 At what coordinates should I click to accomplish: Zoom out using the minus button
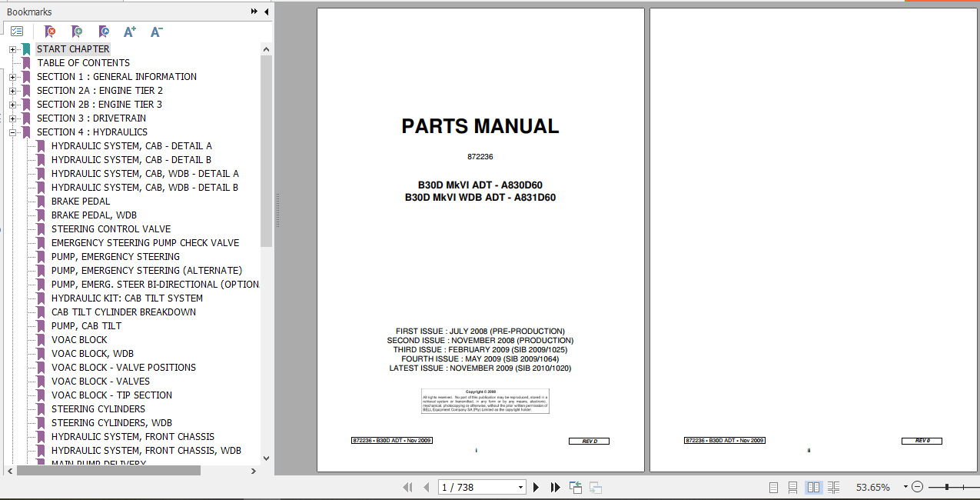917,487
